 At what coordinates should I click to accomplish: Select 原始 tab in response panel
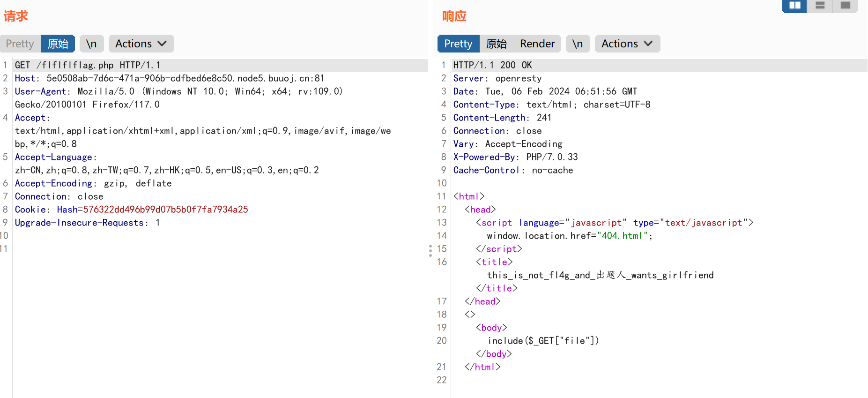pyautogui.click(x=497, y=44)
